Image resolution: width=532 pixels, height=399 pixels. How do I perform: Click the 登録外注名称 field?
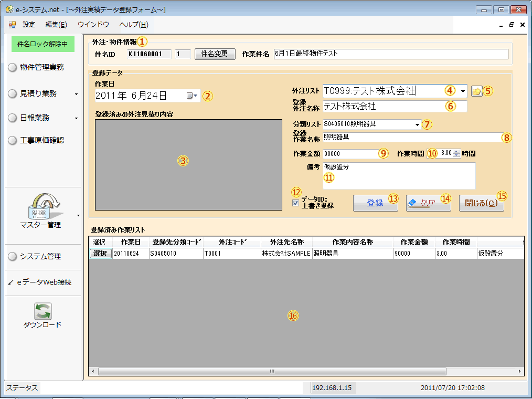(395, 106)
